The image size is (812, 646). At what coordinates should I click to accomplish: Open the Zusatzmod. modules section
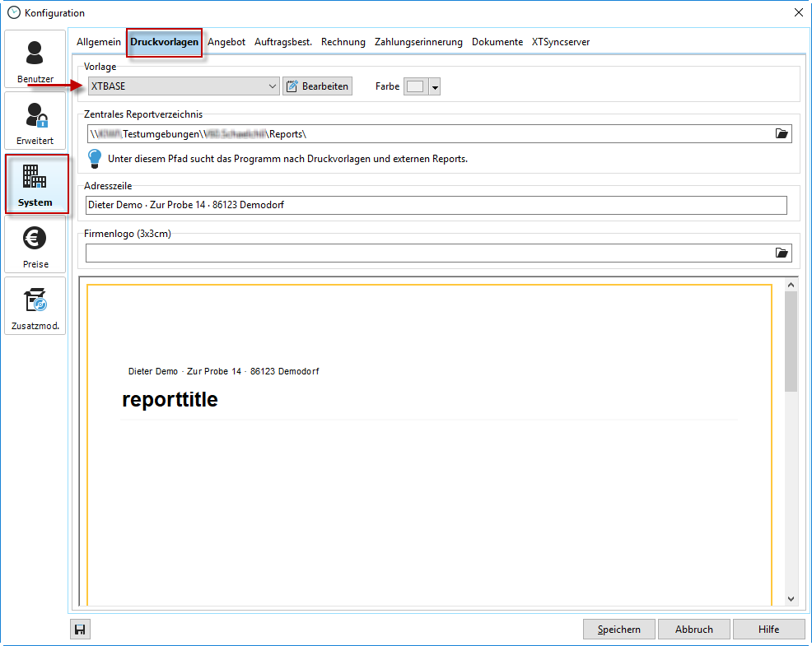click(x=35, y=306)
